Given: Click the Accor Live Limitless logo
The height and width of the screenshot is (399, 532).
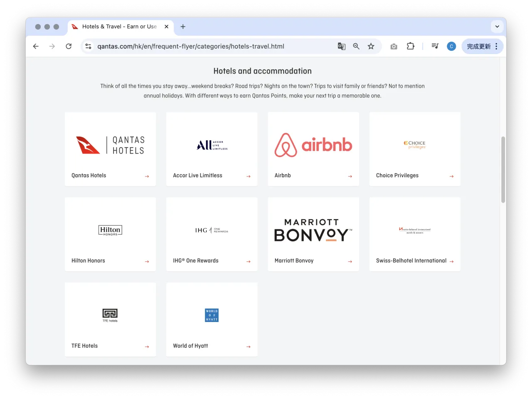Looking at the screenshot, I should tap(212, 145).
